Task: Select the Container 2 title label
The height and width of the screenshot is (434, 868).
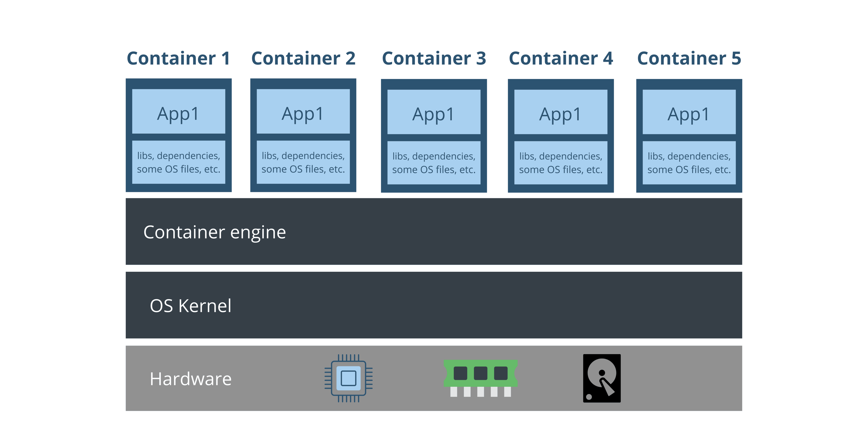Action: [x=304, y=58]
